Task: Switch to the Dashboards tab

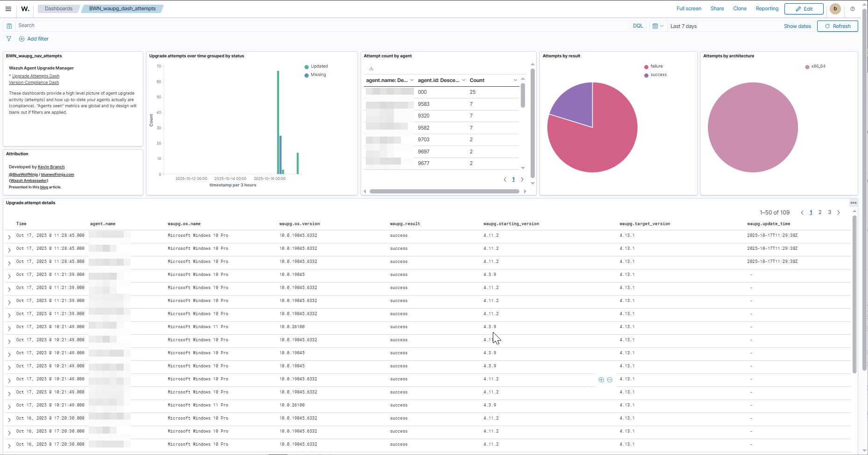Action: pos(58,8)
